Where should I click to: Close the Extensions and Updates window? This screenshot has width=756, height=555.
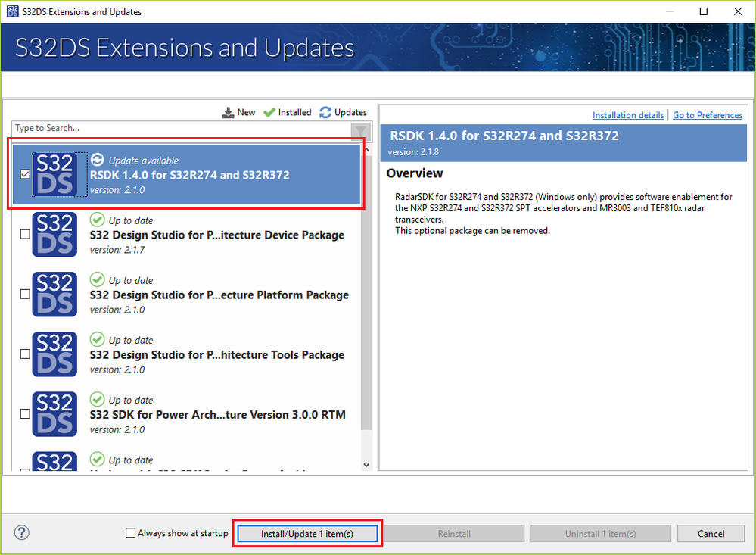(x=738, y=11)
